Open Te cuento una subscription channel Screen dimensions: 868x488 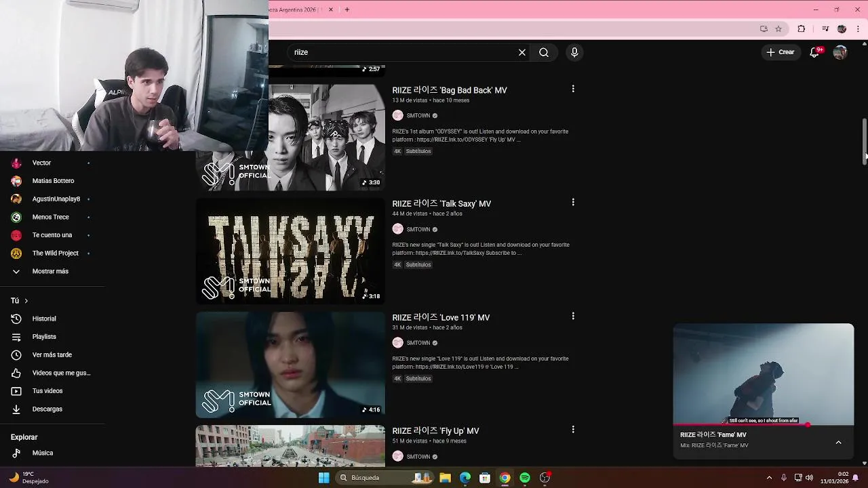51,235
